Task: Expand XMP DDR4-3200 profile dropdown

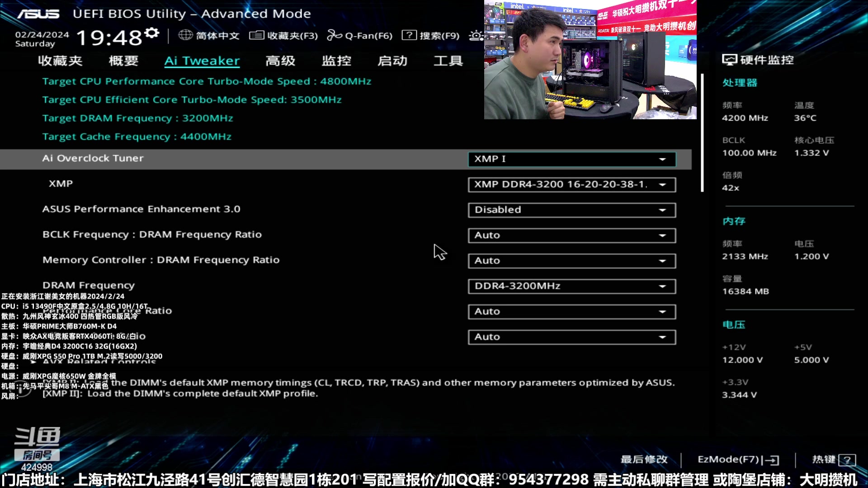Action: 571,184
